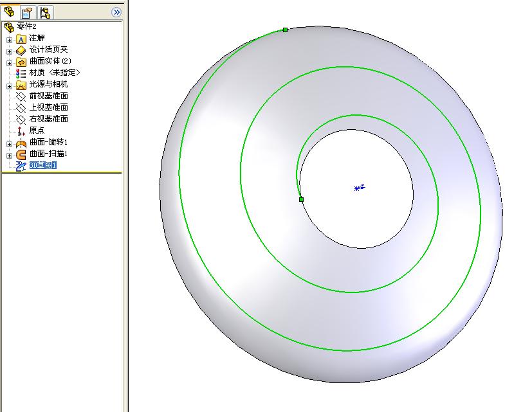Click the spiral's inner green endpoint
Viewport: 532px width, 412px height.
(x=301, y=199)
